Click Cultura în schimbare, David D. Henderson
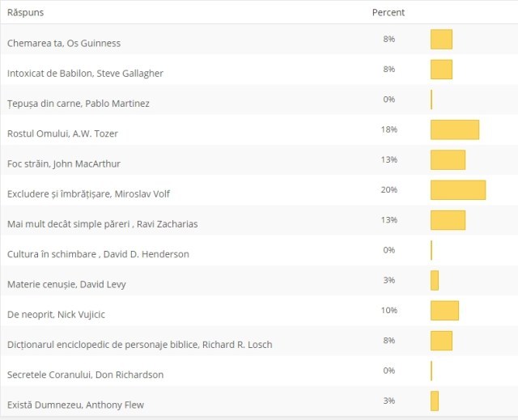This screenshot has height=420, width=518. (x=98, y=253)
